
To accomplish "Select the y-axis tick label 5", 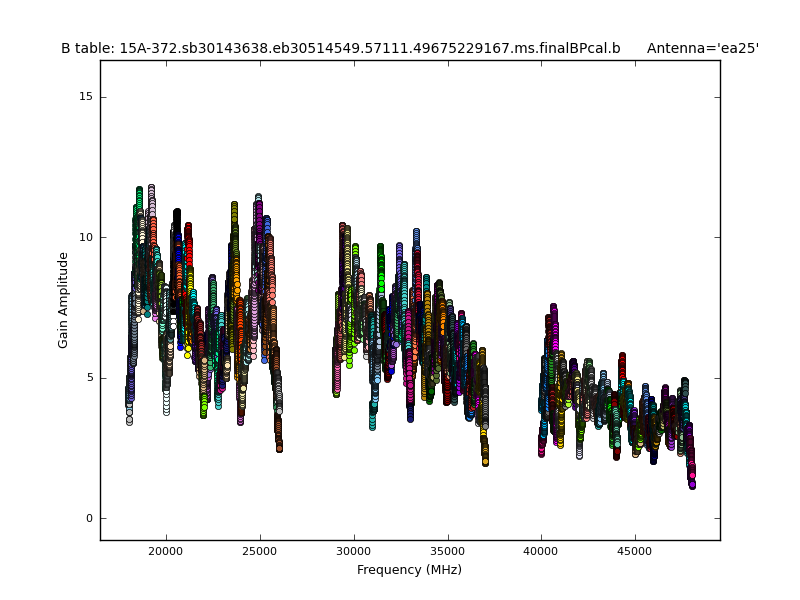I will click(88, 378).
